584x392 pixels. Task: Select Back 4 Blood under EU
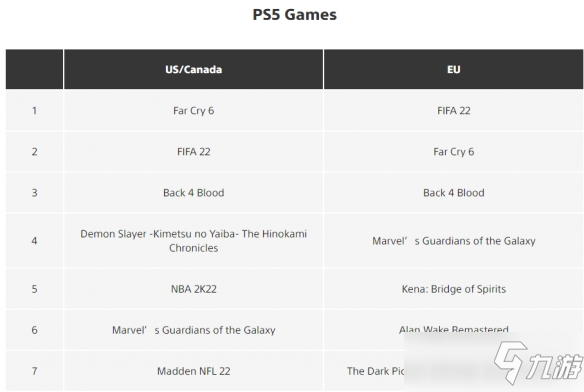pyautogui.click(x=454, y=193)
